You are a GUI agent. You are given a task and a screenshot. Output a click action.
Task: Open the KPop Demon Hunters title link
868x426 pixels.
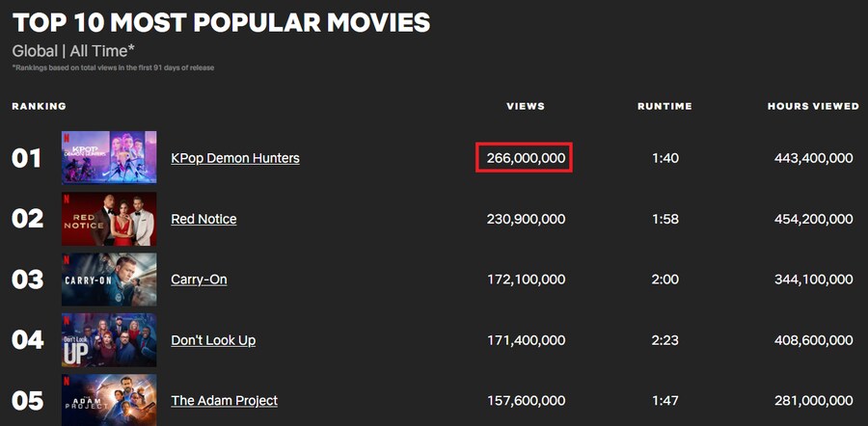coord(235,158)
